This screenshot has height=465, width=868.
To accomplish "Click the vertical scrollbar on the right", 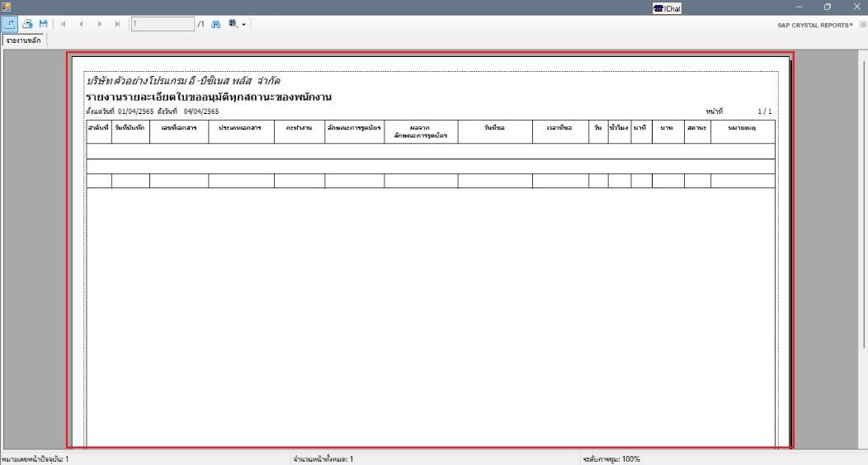I will coord(861,248).
